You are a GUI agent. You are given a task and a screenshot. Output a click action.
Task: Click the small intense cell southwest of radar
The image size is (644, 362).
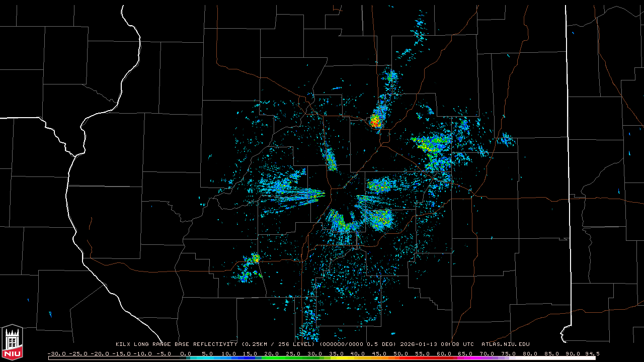pyautogui.click(x=256, y=258)
